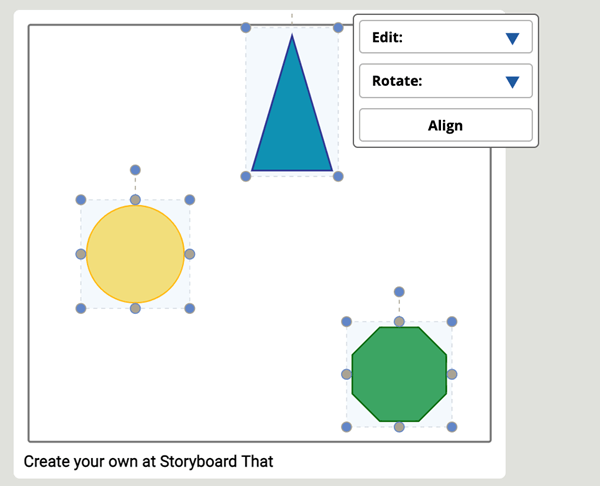This screenshot has width=600, height=486.
Task: Click the circle's top-middle side handle
Action: 135,200
